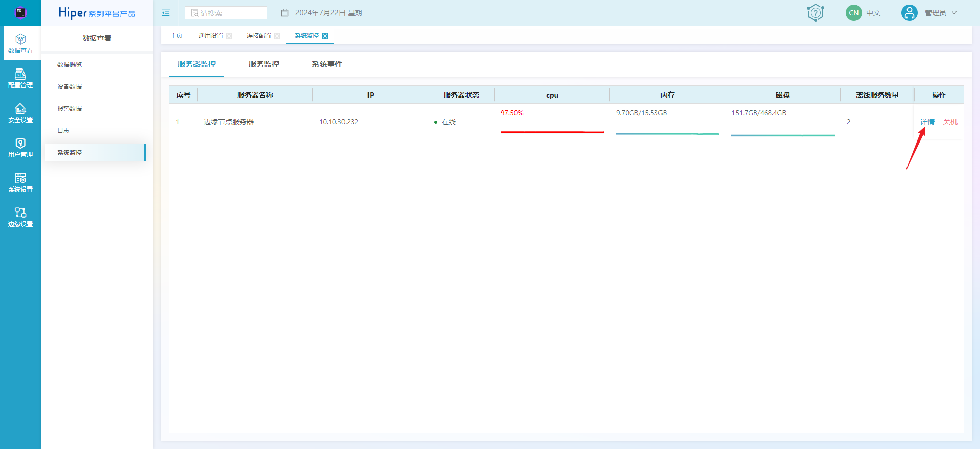Click the disk usage progress bar
Viewport: 980px width, 449px height.
(783, 135)
